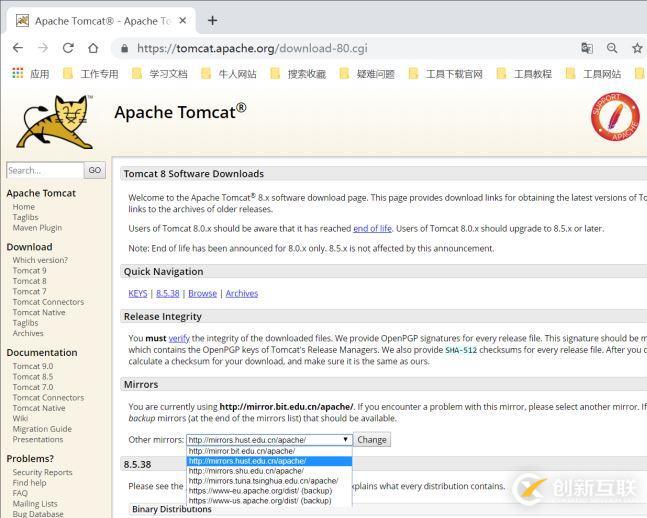Open Tomcat Connectors under Documentation
Screen dimensions: 647x518
pos(48,397)
